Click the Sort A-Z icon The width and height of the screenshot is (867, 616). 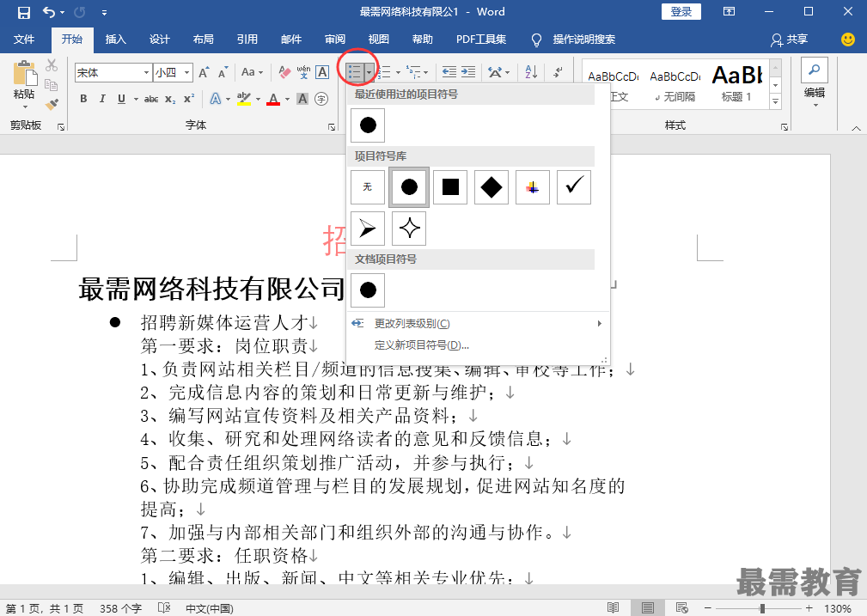click(x=531, y=72)
